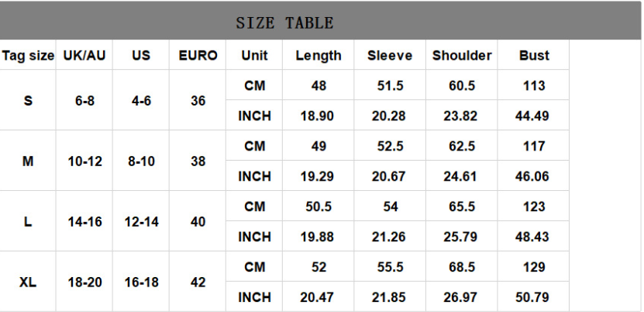Click the Tag size column header
The height and width of the screenshot is (312, 644).
28,56
